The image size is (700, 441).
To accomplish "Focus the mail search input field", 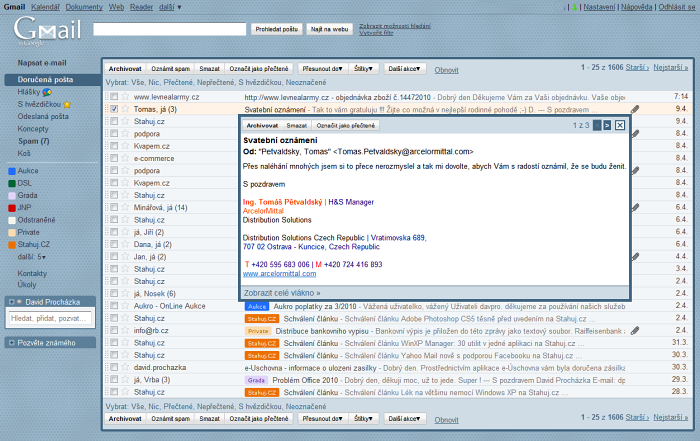I will [170, 29].
